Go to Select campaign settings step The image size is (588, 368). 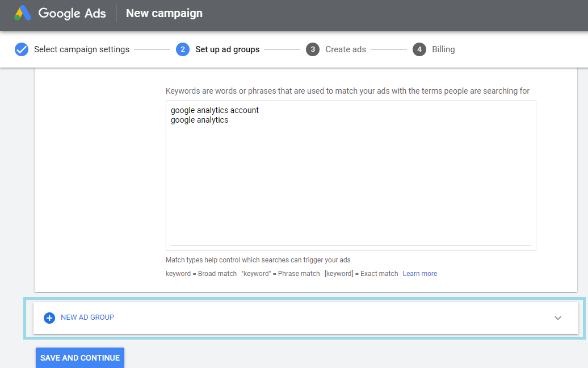pyautogui.click(x=82, y=49)
